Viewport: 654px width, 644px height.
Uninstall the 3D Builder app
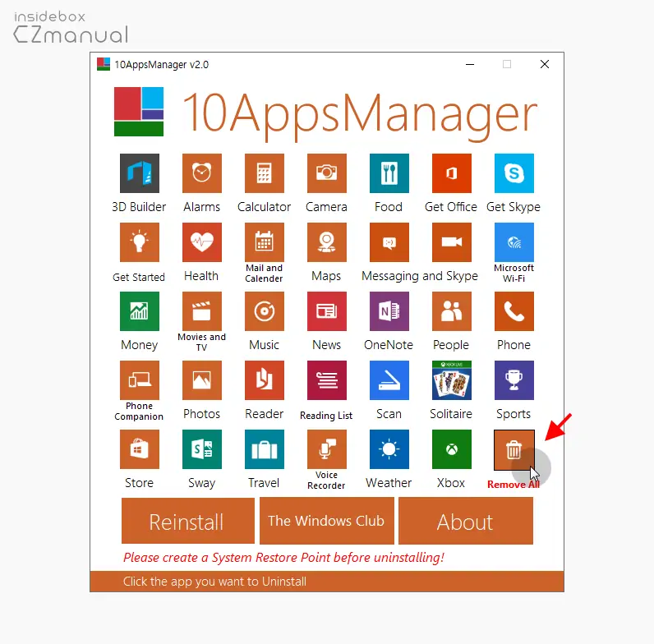140,173
